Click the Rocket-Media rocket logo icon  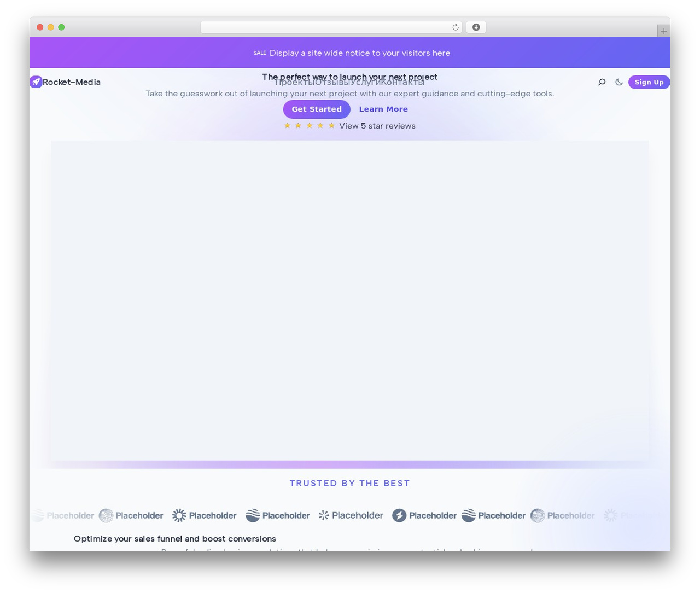(x=36, y=82)
